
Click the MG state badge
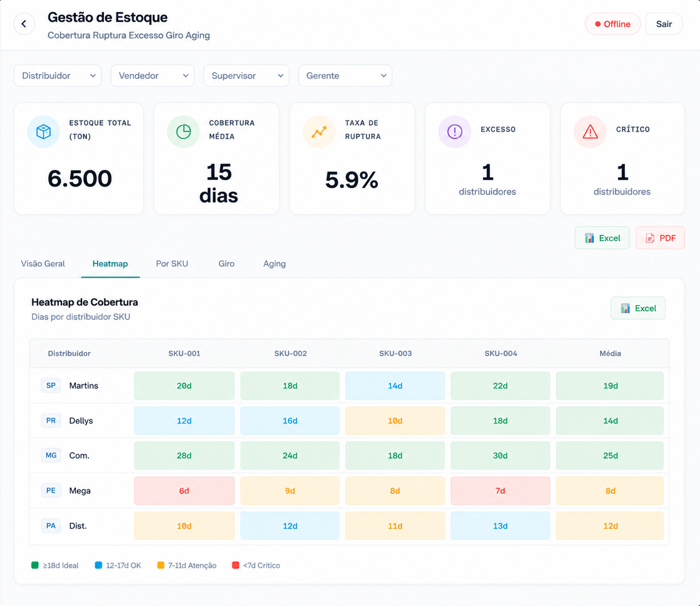[x=51, y=455]
